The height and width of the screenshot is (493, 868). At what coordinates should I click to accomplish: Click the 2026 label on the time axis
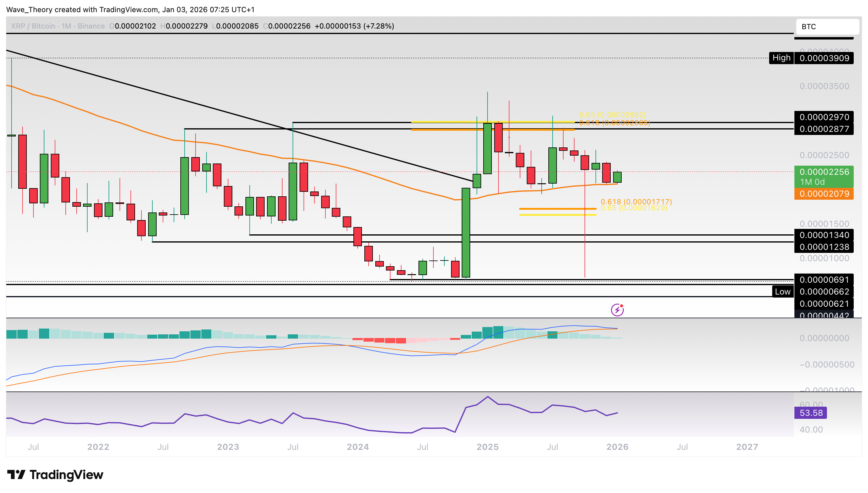click(617, 447)
